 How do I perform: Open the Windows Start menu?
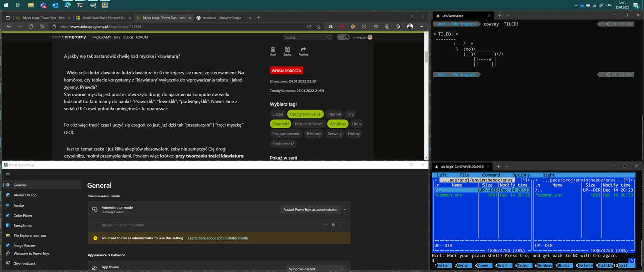pos(7,5)
